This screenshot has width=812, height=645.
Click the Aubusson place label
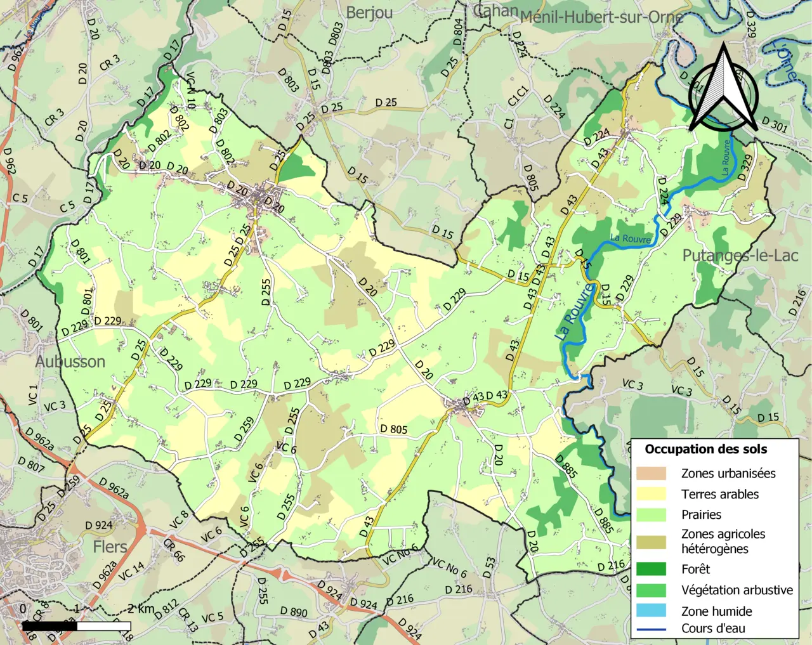pyautogui.click(x=70, y=362)
